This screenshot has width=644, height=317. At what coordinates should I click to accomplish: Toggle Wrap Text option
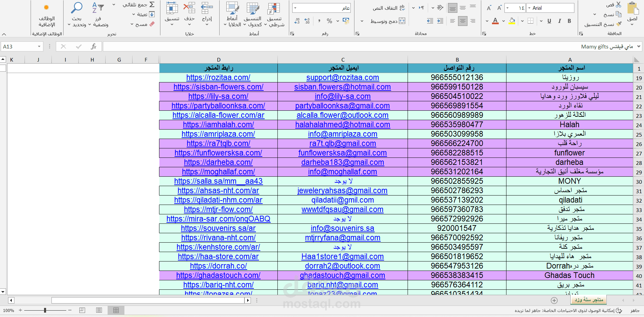(x=389, y=8)
